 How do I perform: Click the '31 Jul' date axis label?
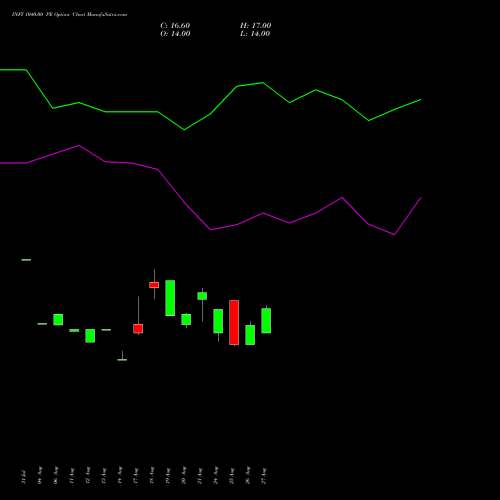pyautogui.click(x=24, y=477)
